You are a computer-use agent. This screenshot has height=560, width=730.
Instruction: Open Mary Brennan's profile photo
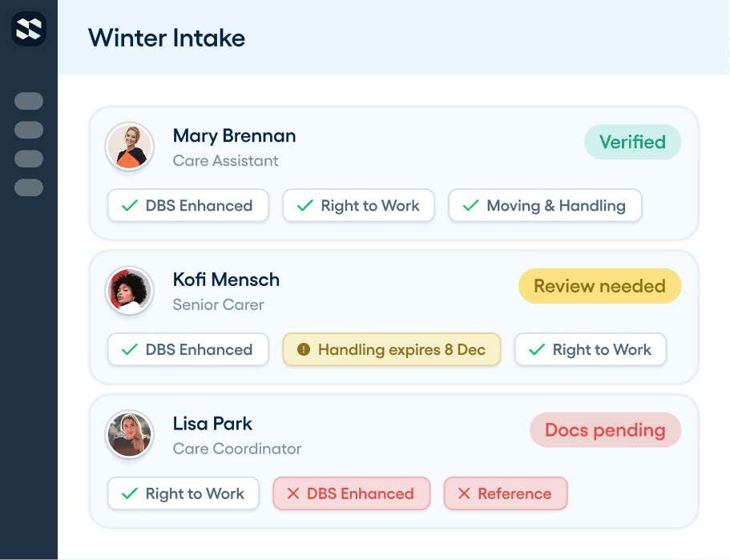130,147
